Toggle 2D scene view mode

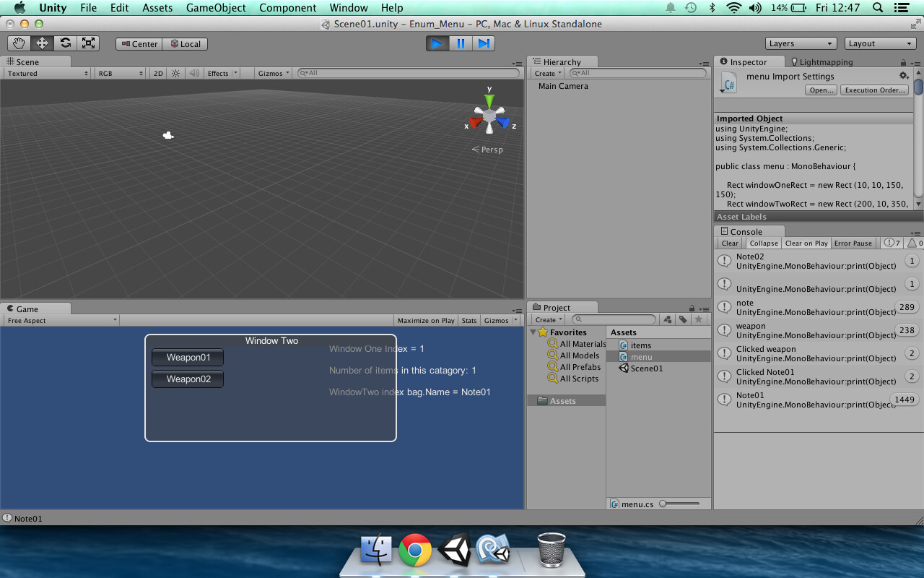click(x=158, y=73)
